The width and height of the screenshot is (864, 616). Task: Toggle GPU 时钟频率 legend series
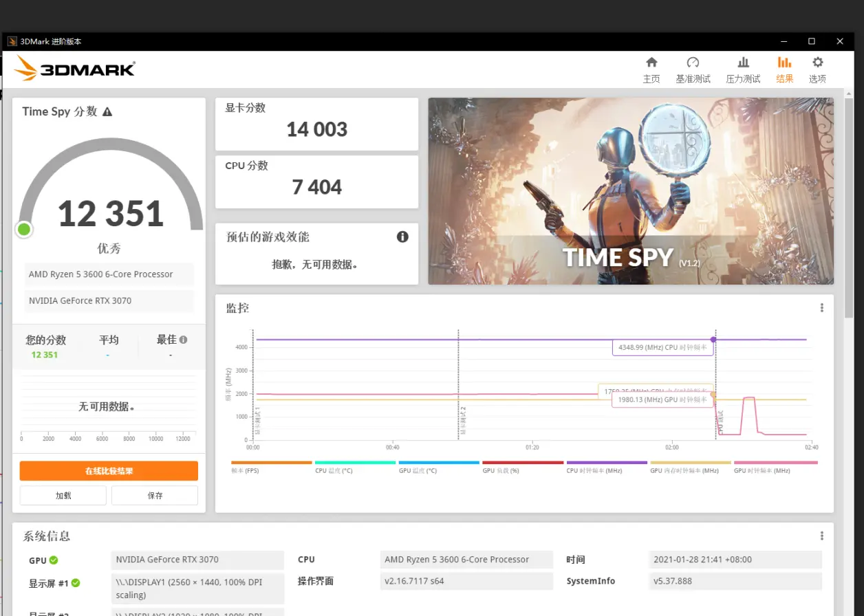click(x=775, y=467)
